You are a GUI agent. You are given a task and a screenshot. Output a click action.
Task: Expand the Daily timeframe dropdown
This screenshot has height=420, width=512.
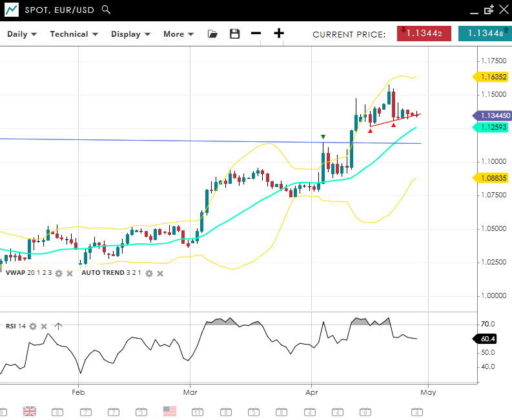coord(22,34)
